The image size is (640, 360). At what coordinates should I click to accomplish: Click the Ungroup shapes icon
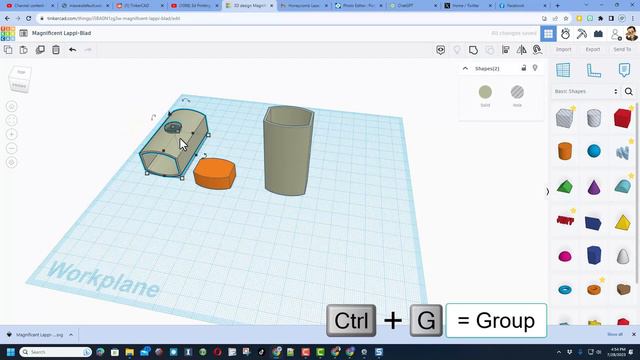point(489,50)
